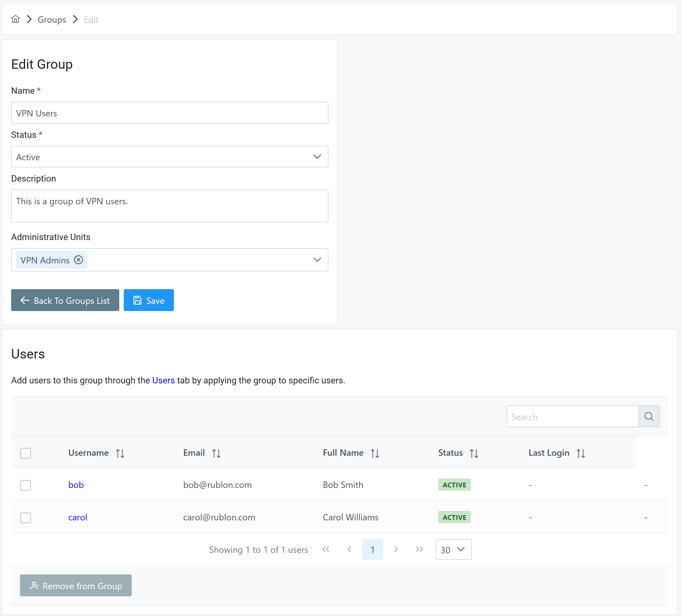Screen dimensions: 682x616
Task: Sort table by Email column
Action: [x=216, y=453]
